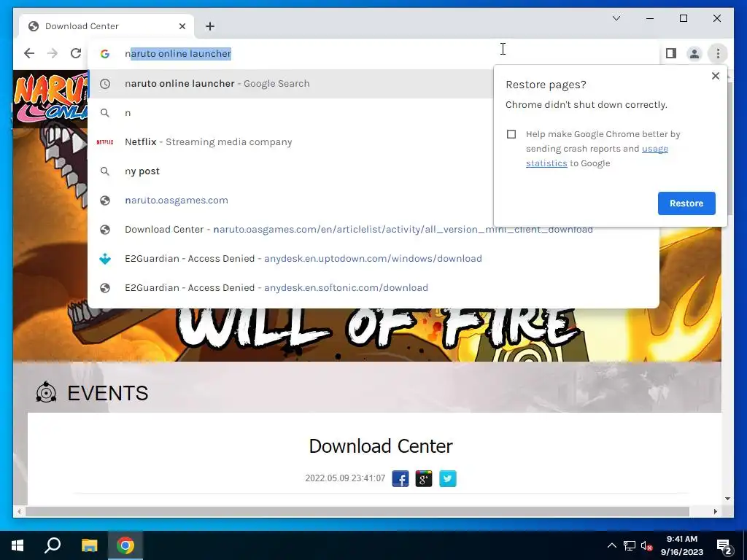
Task: Open the Chrome three-dot menu
Action: 718,53
